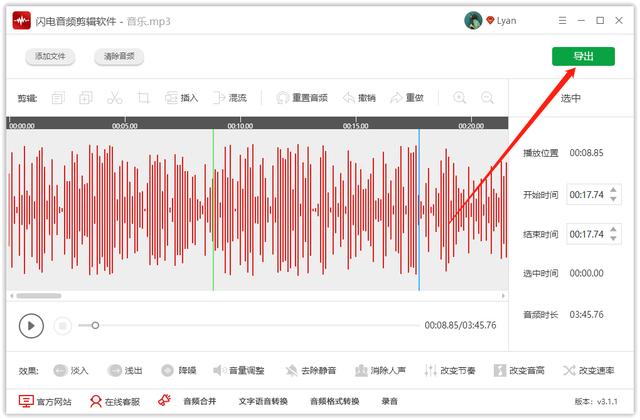
Task: Undo with the 撤销 button
Action: 359,98
